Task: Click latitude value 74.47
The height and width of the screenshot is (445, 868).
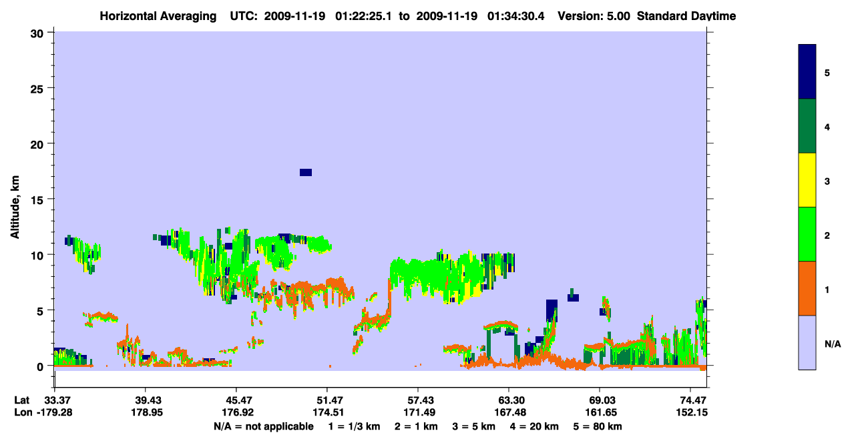Action: click(693, 400)
